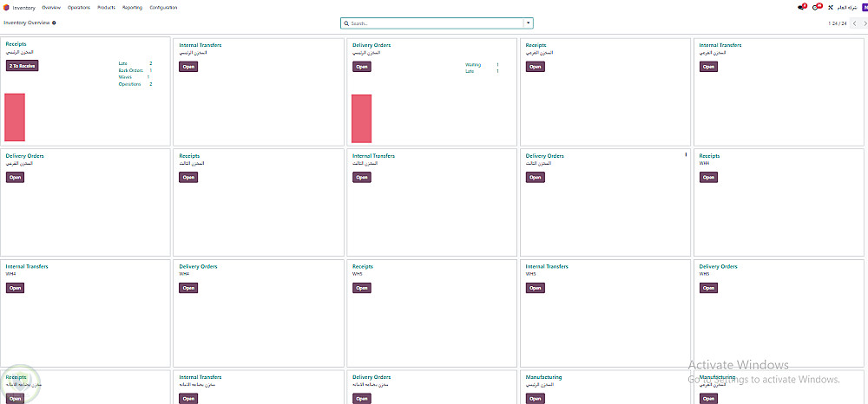Open the Operations menu
Screen dimensions: 868x404
click(x=78, y=7)
